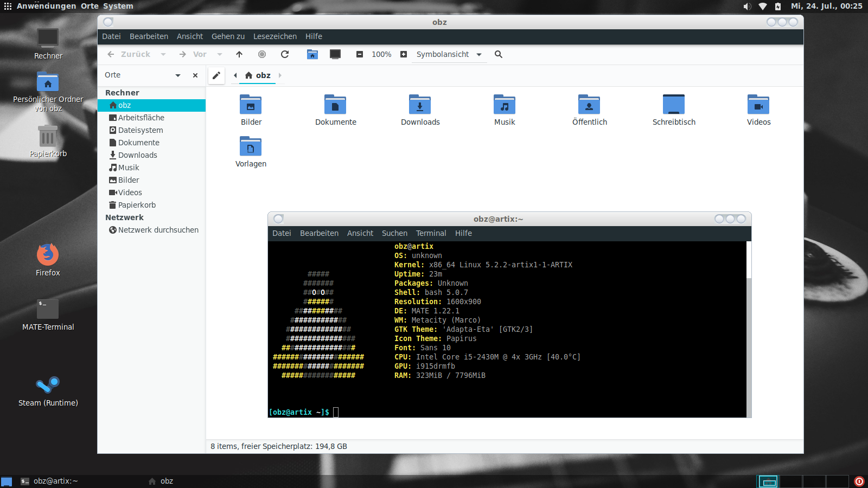Open the Dokumente folder icon
Viewport: 868px width, 488px height.
[335, 105]
